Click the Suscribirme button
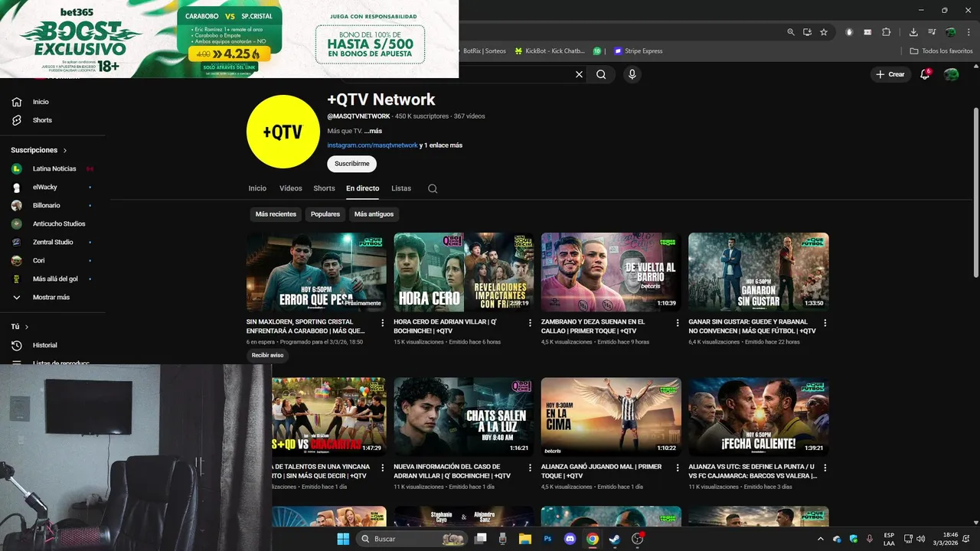980x551 pixels. click(351, 164)
